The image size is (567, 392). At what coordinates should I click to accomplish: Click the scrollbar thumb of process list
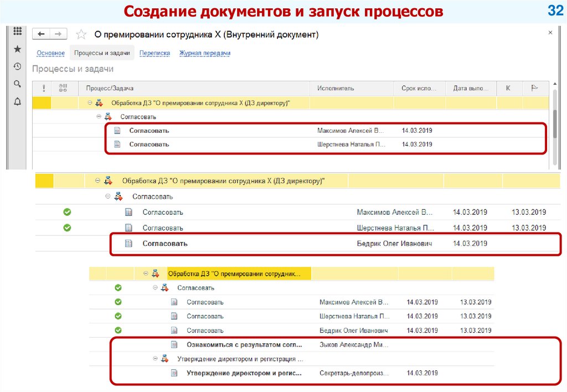point(555,123)
